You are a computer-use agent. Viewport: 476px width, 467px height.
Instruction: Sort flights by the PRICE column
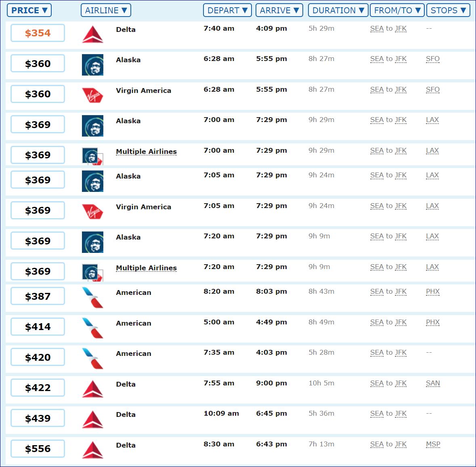[29, 10]
